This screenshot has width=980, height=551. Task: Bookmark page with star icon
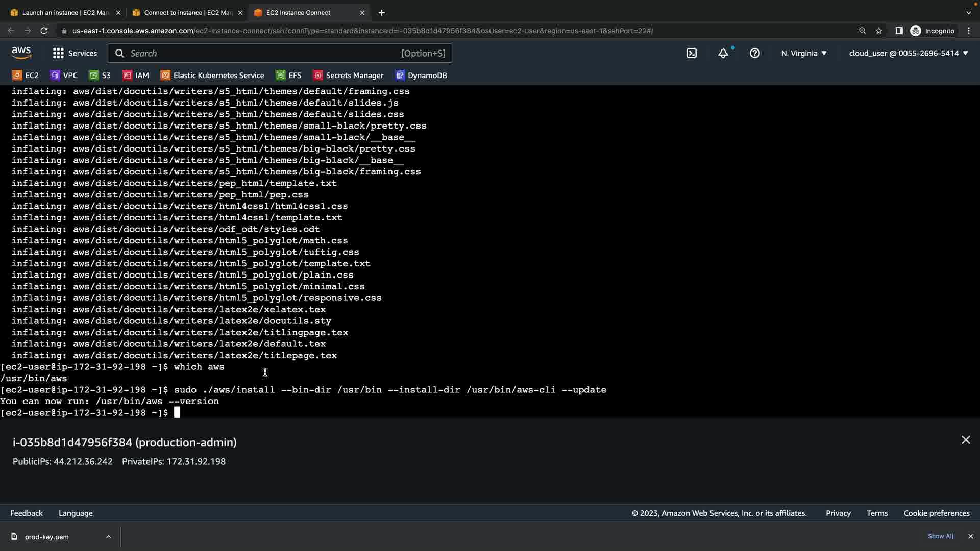click(879, 31)
